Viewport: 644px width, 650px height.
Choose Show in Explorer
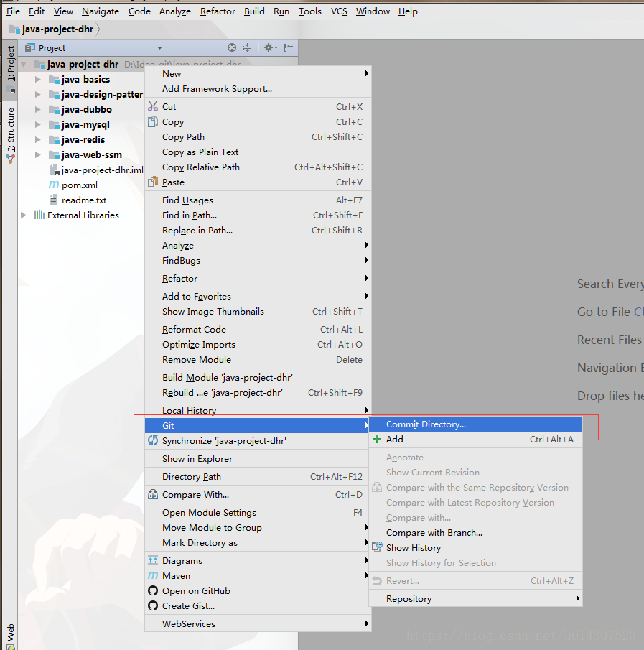258,458
